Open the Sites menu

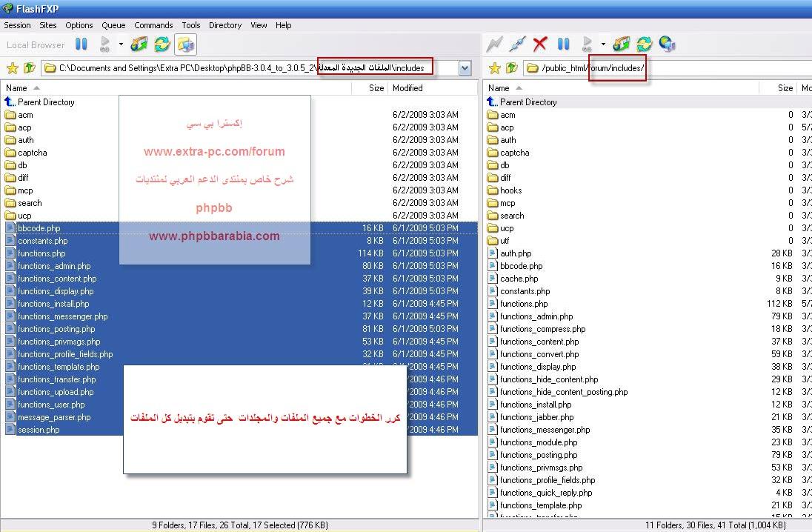click(x=47, y=25)
